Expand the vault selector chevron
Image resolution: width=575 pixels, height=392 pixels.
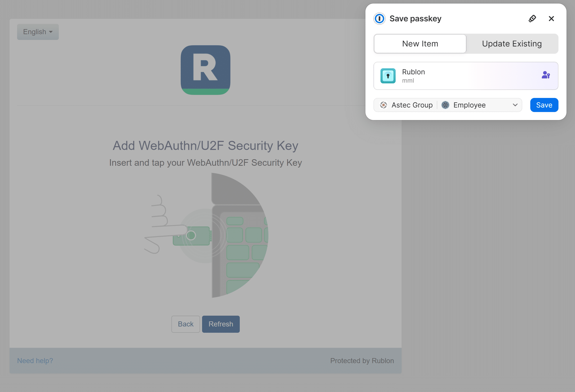(x=515, y=105)
